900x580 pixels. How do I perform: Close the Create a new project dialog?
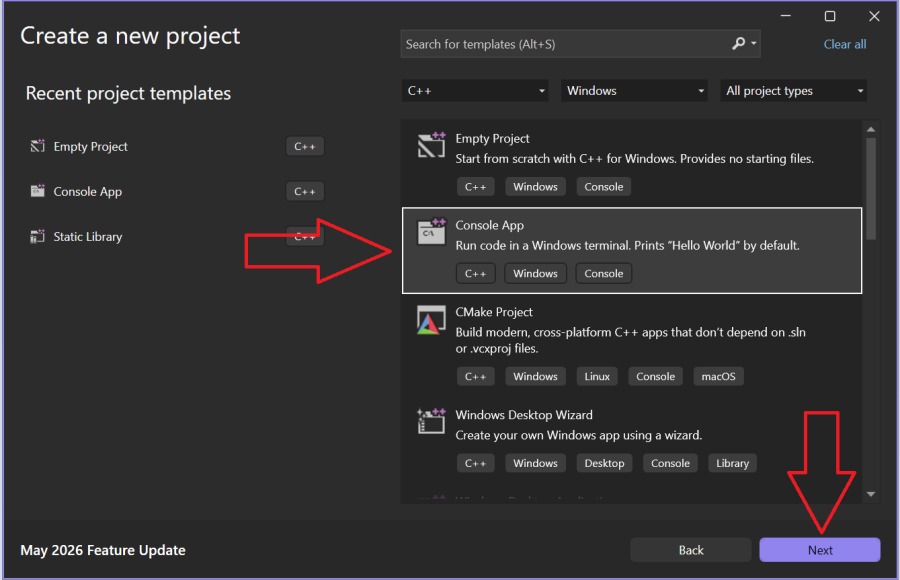pos(874,16)
